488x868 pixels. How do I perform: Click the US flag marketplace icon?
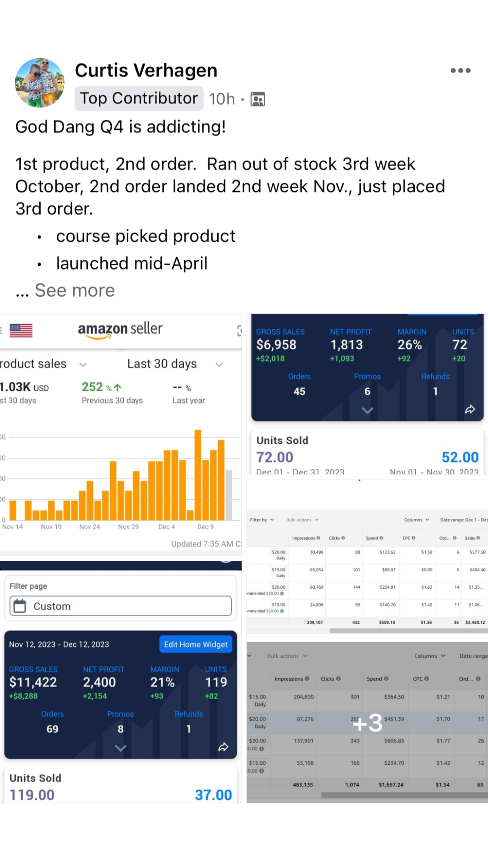tap(21, 330)
